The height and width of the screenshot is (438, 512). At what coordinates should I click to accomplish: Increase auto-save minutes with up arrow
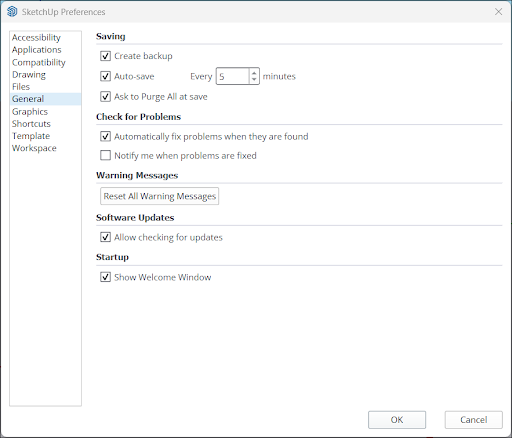[x=254, y=73]
